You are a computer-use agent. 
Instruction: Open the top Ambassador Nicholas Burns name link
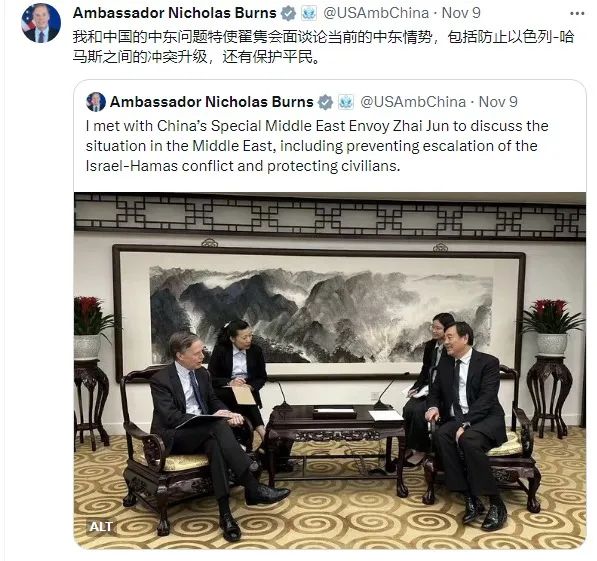click(x=175, y=13)
